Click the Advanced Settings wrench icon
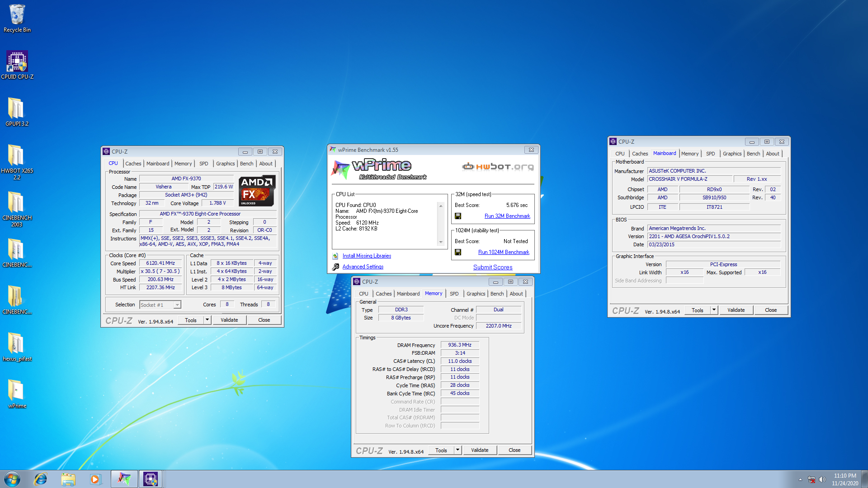 (x=335, y=267)
